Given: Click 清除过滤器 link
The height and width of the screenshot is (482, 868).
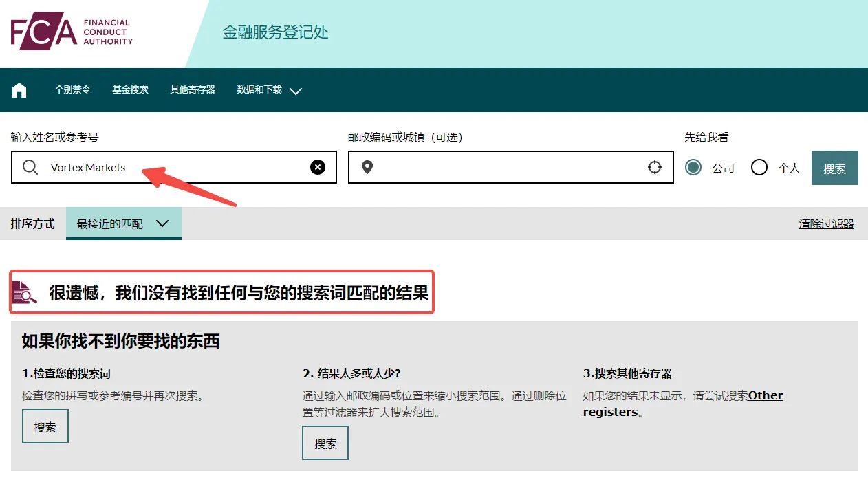Looking at the screenshot, I should (x=826, y=223).
